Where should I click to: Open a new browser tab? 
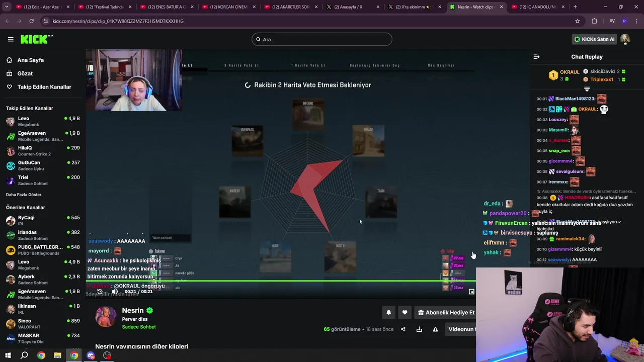coord(575,7)
